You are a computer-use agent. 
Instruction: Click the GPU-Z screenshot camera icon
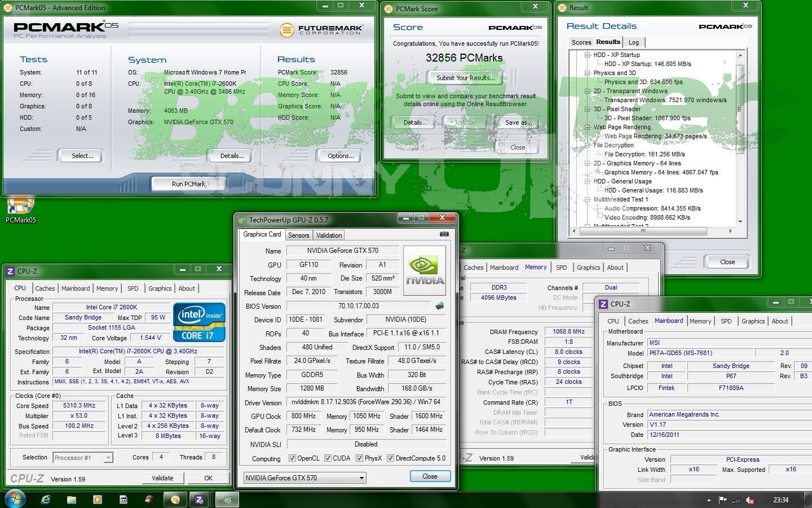tap(444, 234)
